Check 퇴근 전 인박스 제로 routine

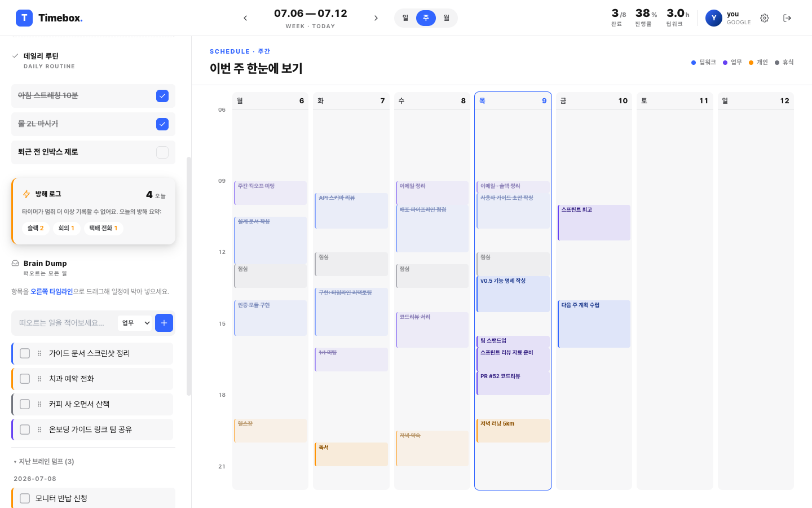pyautogui.click(x=162, y=152)
